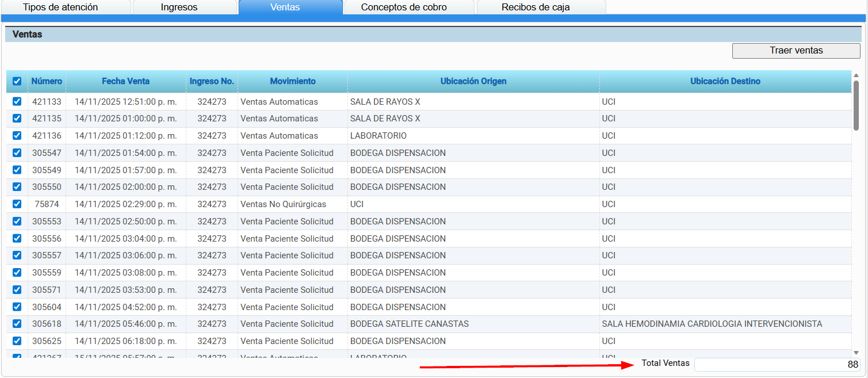Uncheck the checkbox for sale 421133
Image resolution: width=868 pixels, height=378 pixels.
[17, 101]
